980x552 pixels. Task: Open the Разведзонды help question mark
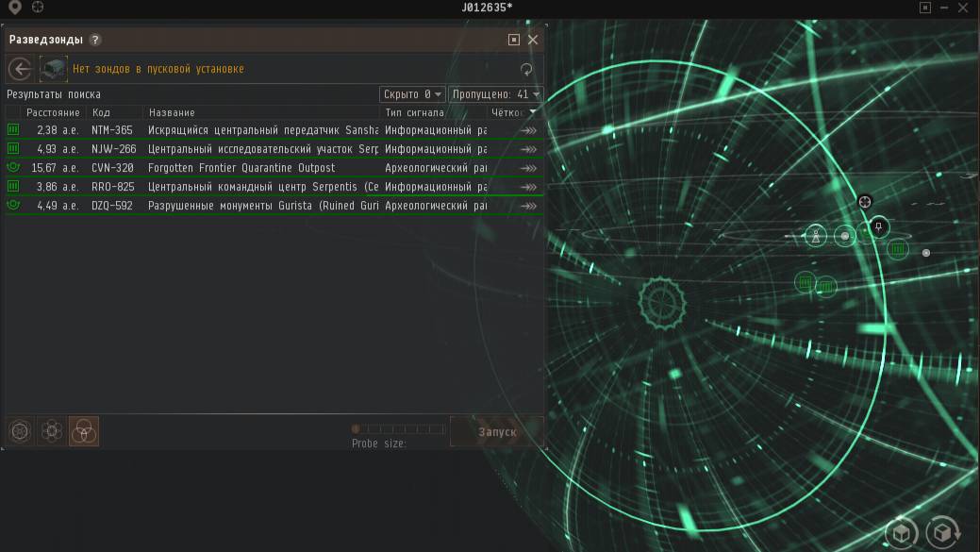(95, 40)
